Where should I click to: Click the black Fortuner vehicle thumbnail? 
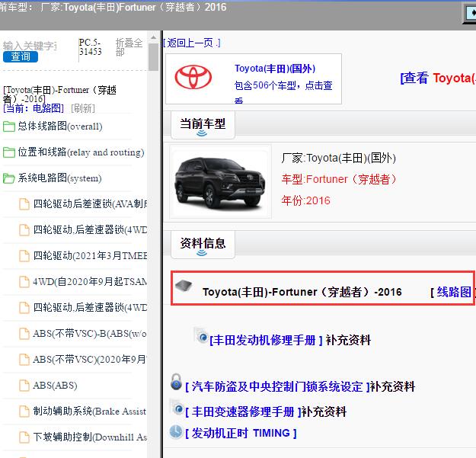pos(220,181)
